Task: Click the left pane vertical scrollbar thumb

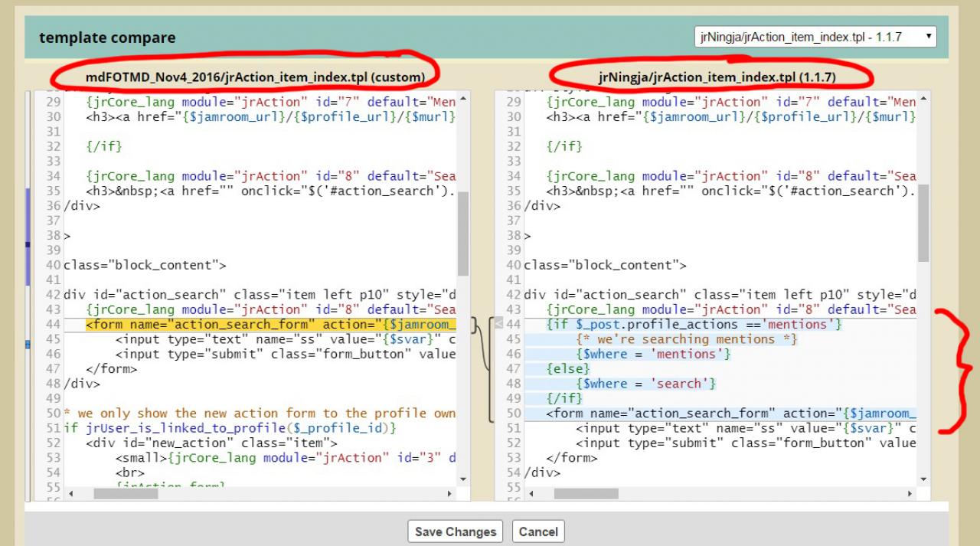Action: [463, 234]
